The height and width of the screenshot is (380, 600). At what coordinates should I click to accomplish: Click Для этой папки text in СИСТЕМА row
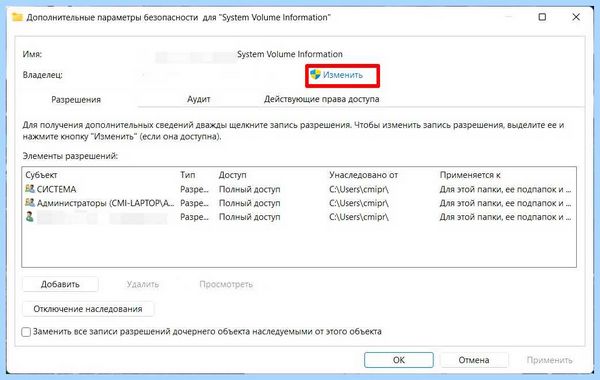tap(505, 189)
